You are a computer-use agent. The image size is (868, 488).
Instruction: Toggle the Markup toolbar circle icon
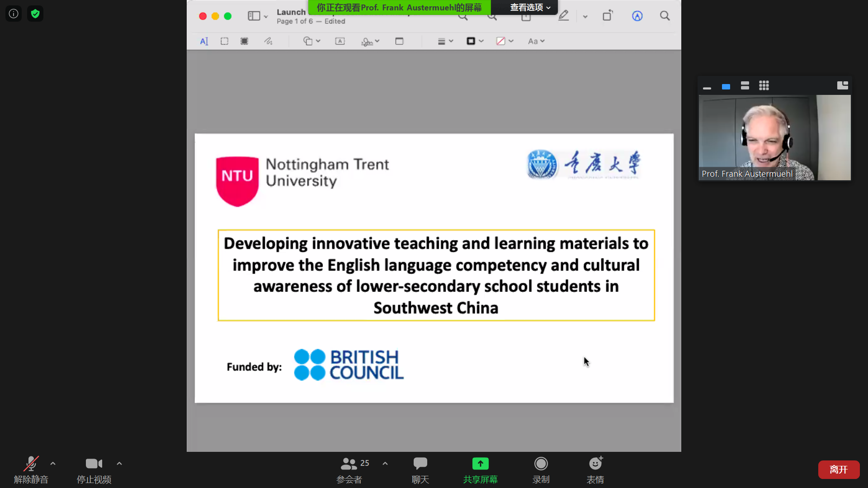[x=637, y=16]
